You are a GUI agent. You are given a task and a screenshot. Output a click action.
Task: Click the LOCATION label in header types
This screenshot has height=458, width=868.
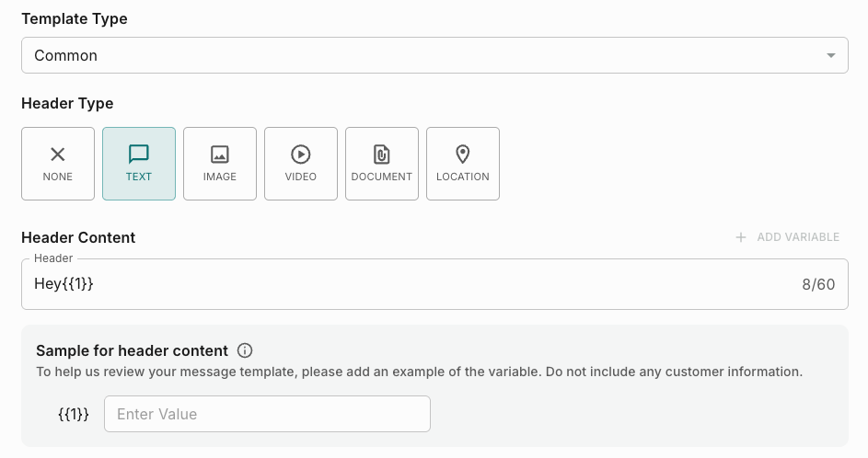pyautogui.click(x=463, y=177)
